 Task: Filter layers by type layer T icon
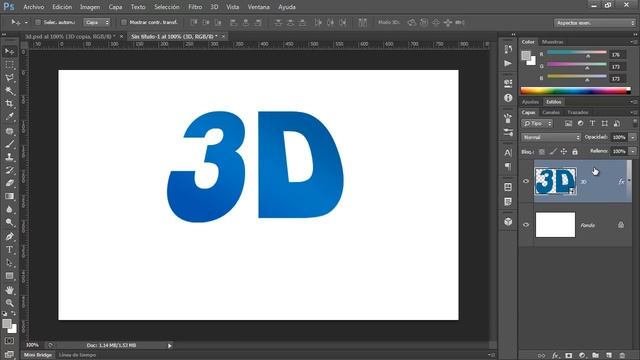(592, 123)
